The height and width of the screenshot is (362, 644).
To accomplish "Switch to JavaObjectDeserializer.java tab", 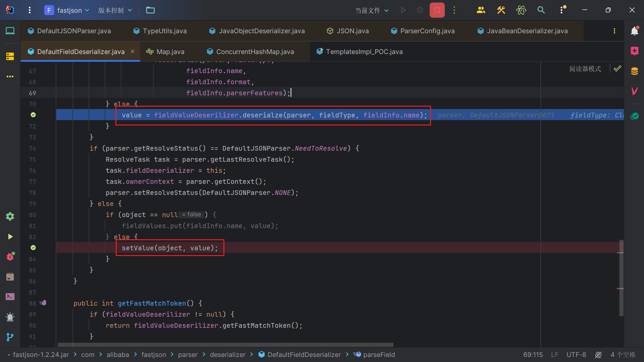I will (257, 31).
